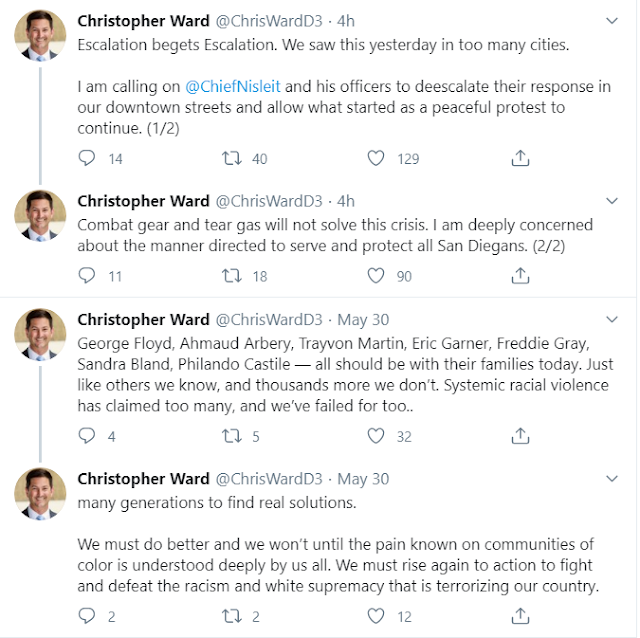Share the (2/2) tweet about tear gas
Screen dimensions: 640x638
coord(520,276)
